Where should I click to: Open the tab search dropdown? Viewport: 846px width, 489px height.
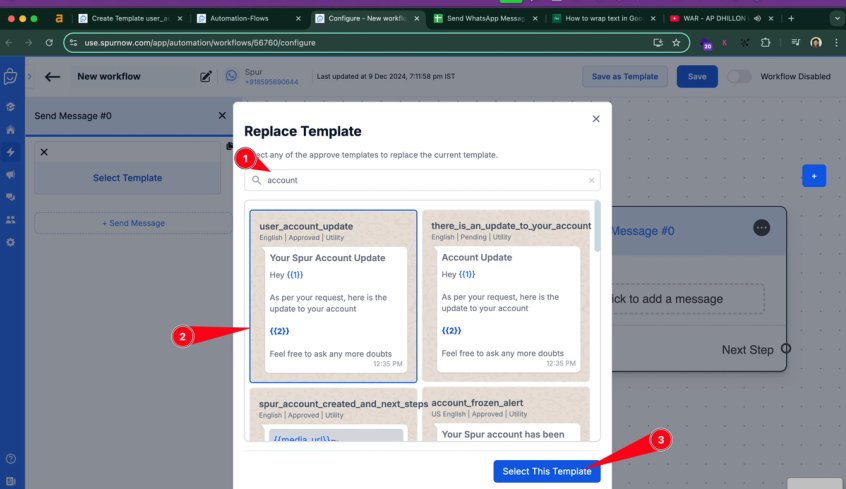coord(837,18)
